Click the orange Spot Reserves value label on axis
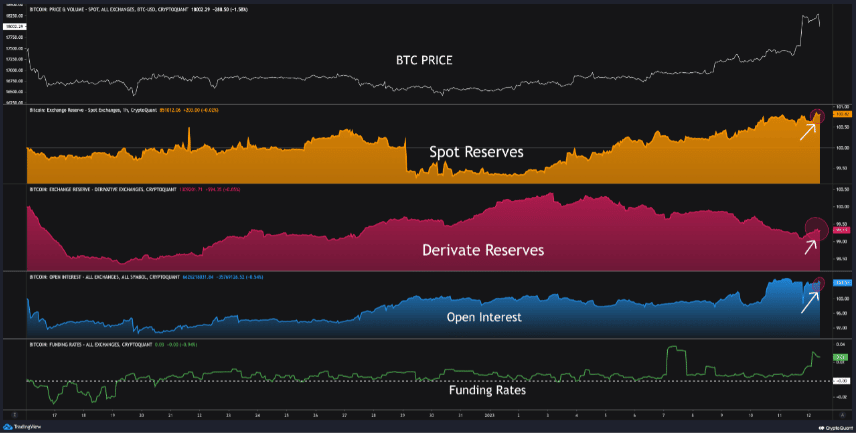 point(841,114)
